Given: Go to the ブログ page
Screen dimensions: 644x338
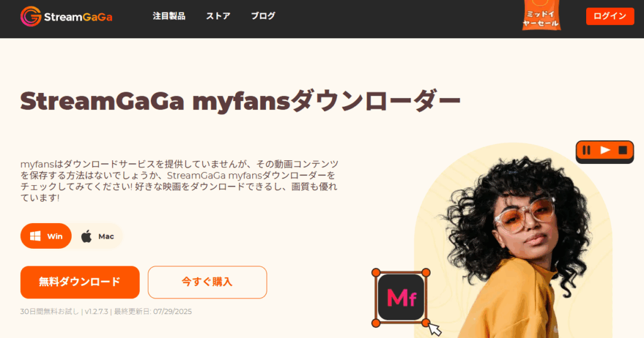Looking at the screenshot, I should tap(263, 16).
